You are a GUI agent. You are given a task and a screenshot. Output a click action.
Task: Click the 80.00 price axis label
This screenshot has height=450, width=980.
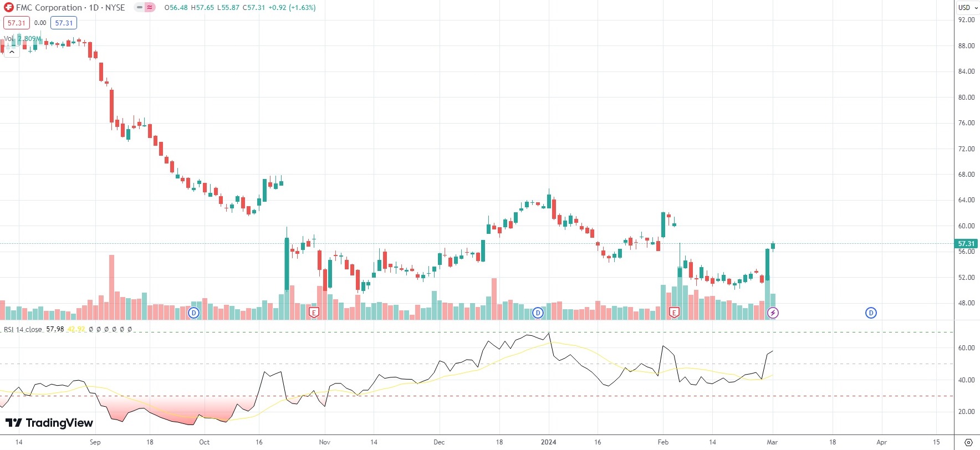click(x=966, y=98)
